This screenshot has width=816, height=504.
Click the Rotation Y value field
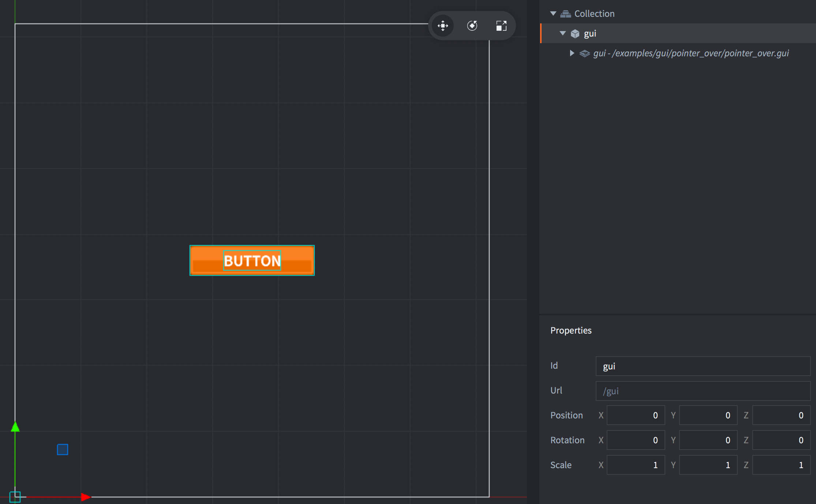(x=708, y=440)
